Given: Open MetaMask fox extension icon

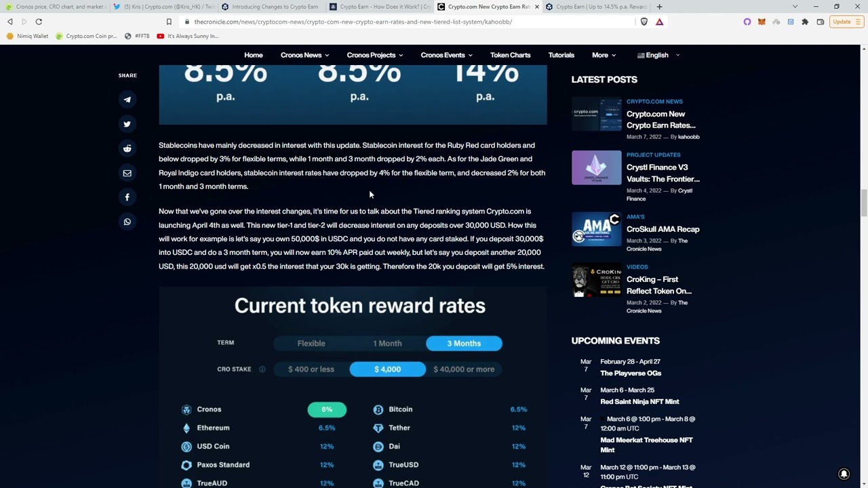Looking at the screenshot, I should pos(762,22).
